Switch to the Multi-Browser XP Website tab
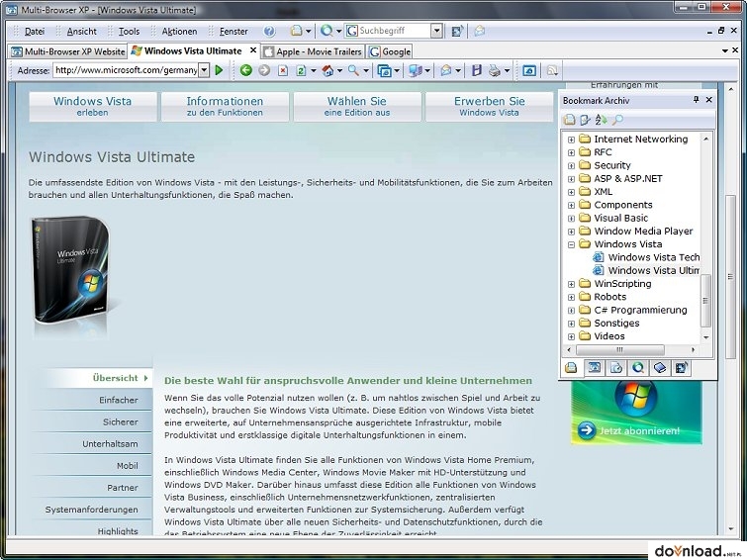Screen dimensions: 747x560 pos(68,51)
